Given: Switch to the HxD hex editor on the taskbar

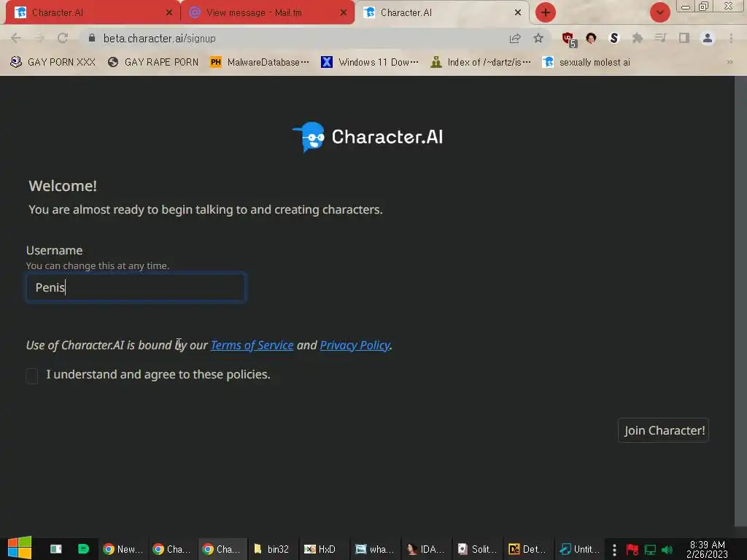Looking at the screenshot, I should (322, 549).
